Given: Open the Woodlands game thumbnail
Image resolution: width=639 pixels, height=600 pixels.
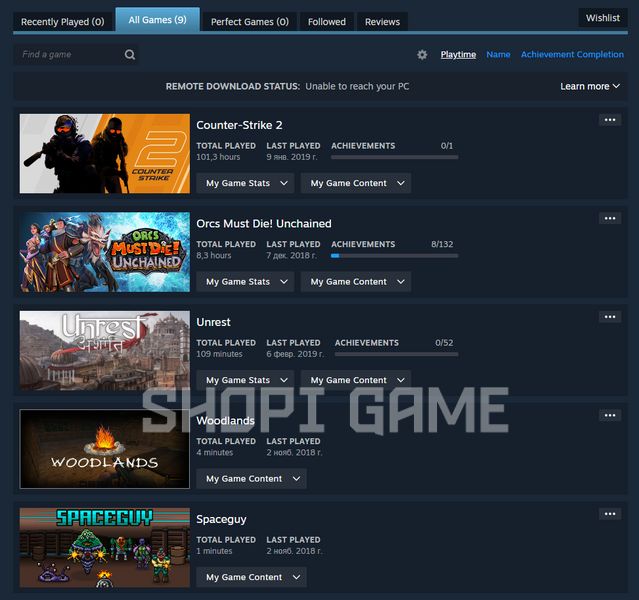Looking at the screenshot, I should pos(105,449).
